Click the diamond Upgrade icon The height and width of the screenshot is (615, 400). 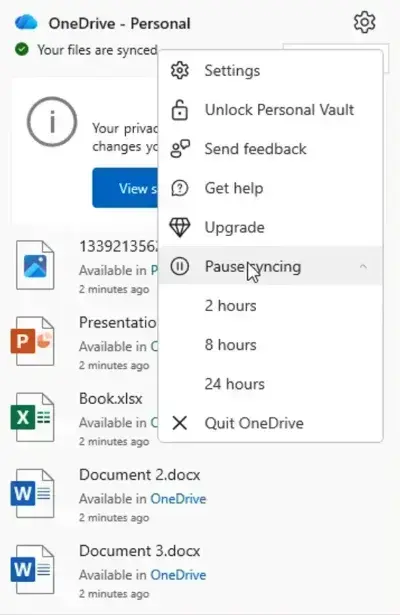[x=180, y=227]
